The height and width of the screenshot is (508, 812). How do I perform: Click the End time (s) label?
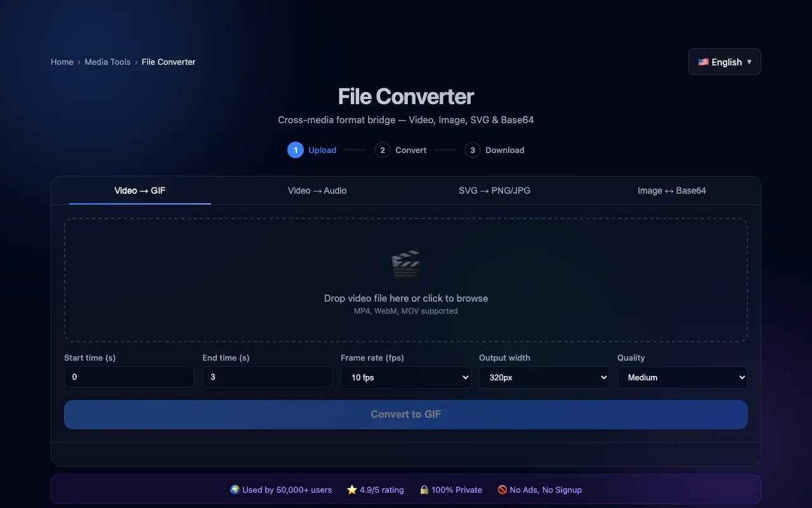pyautogui.click(x=226, y=358)
